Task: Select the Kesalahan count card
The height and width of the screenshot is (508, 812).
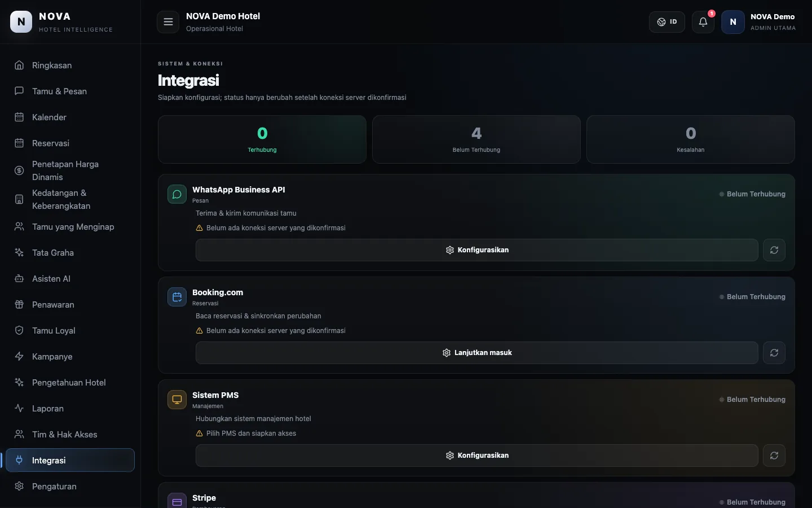Action: click(691, 139)
